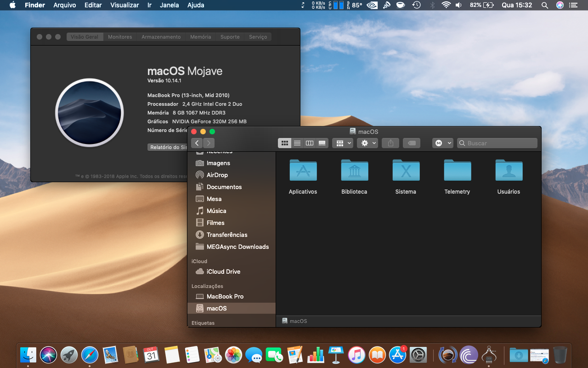Image resolution: width=588 pixels, height=368 pixels.
Task: Open Messages from the Dock
Action: [254, 355]
